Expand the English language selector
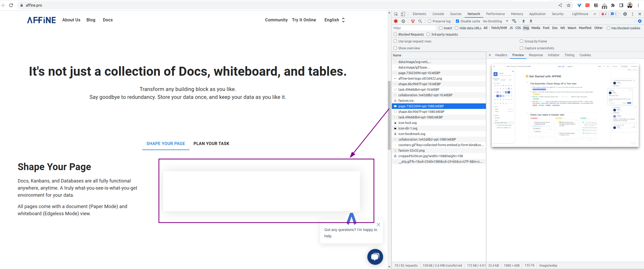Viewport: 644px width, 269px height. [x=334, y=20]
